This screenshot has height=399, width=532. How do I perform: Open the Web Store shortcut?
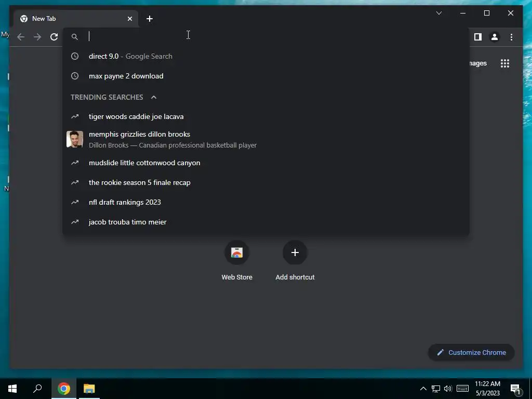pos(237,261)
